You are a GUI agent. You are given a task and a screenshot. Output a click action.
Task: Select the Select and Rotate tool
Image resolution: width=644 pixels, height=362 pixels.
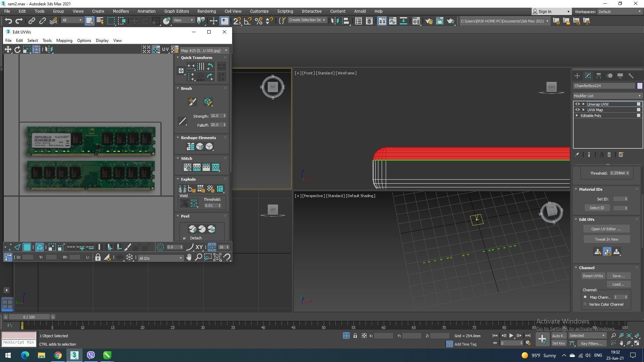coord(145,21)
